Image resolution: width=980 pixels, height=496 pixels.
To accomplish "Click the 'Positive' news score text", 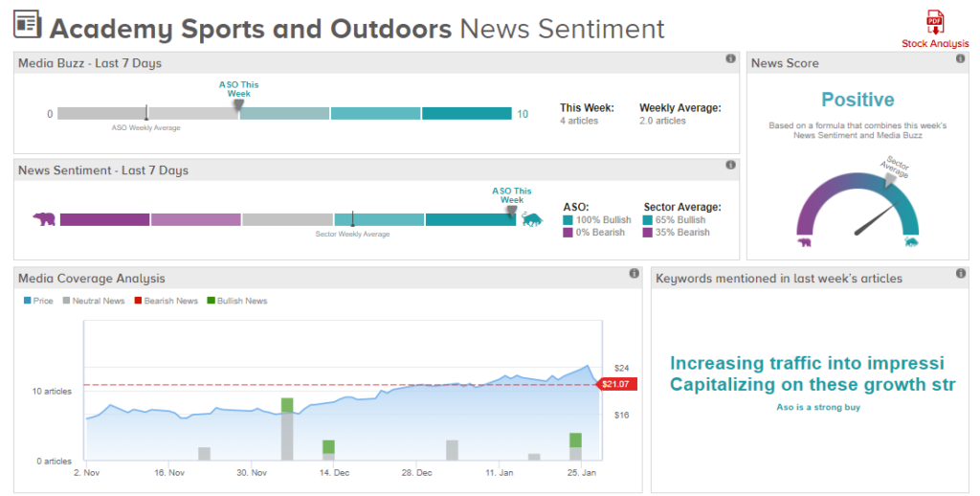I will coord(857,100).
